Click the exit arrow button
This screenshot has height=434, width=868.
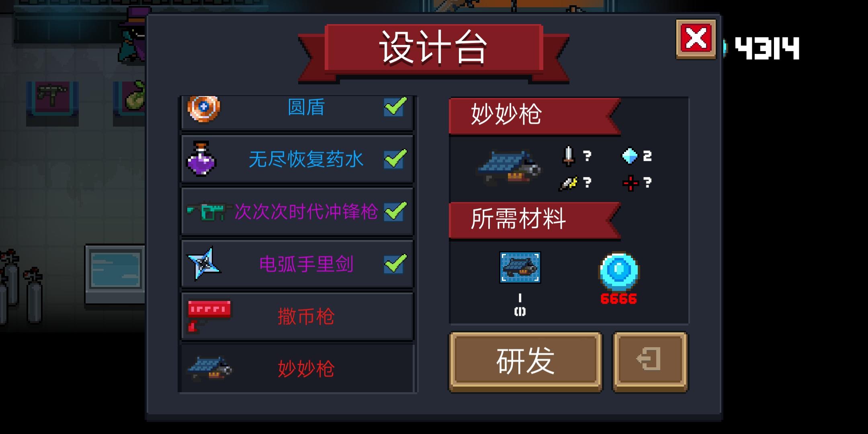click(650, 361)
